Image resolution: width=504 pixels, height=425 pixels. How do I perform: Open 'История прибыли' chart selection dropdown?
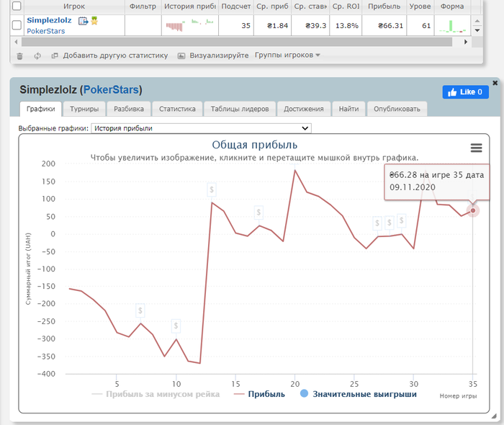pyautogui.click(x=201, y=128)
